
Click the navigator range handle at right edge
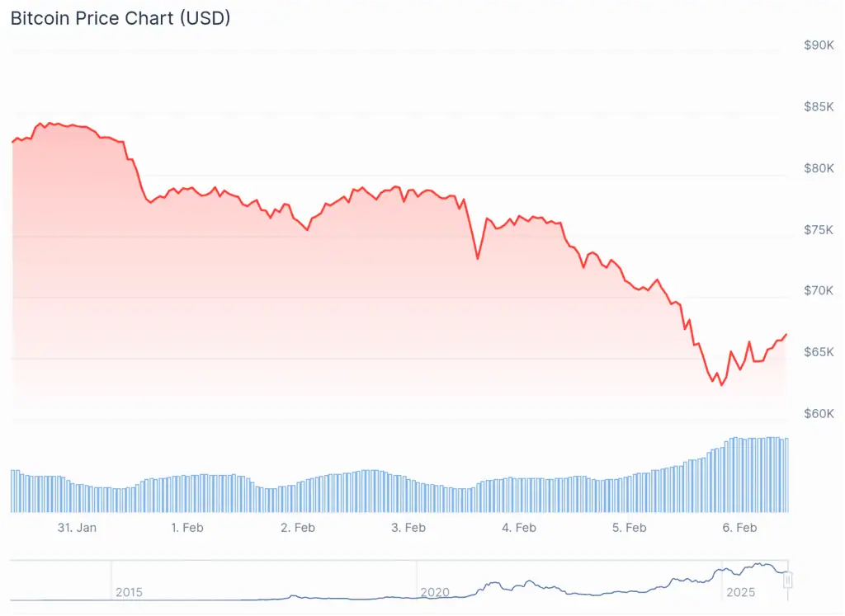788,581
